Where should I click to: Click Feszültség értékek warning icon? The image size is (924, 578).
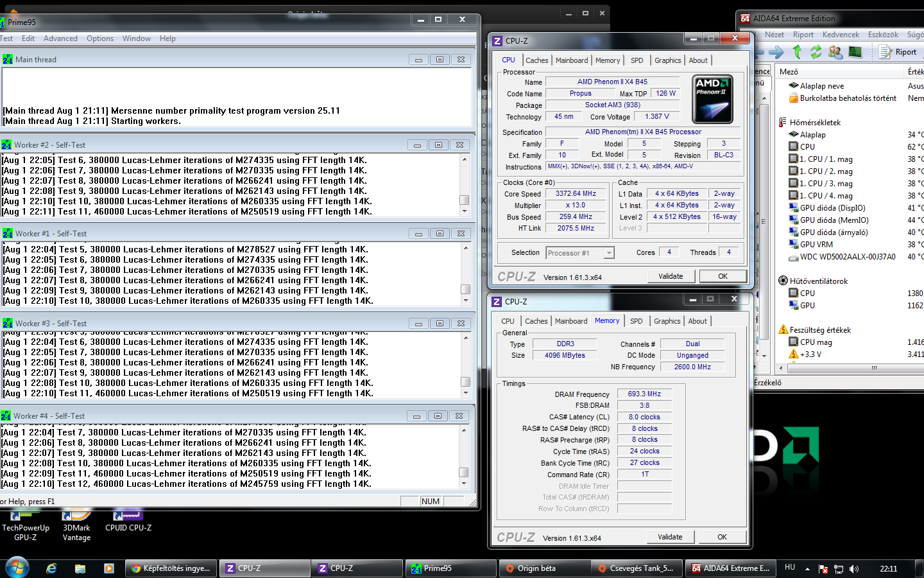click(783, 329)
